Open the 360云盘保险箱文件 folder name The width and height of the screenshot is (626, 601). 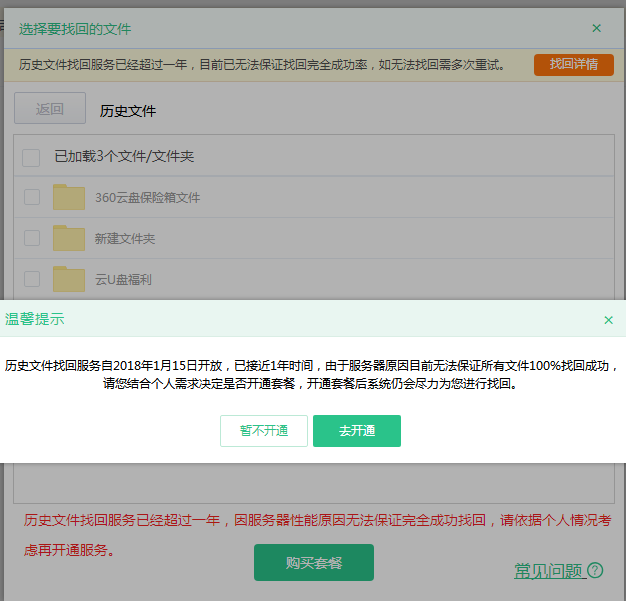148,198
